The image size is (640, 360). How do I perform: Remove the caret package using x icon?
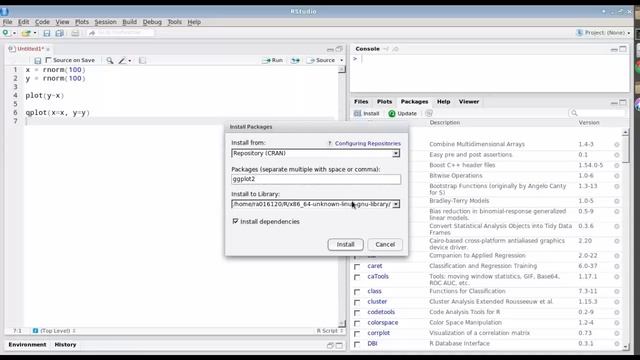point(617,266)
